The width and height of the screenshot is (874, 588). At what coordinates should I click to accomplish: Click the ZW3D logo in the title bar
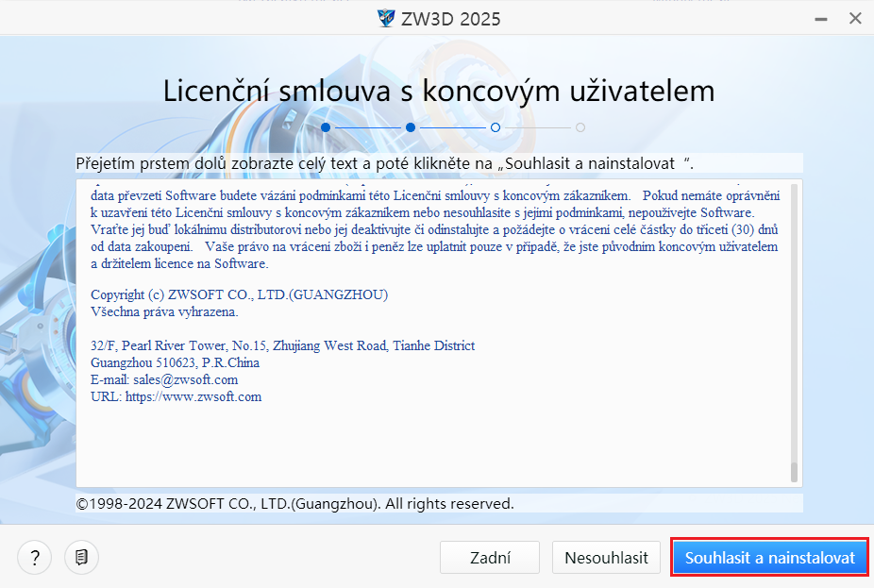coord(387,18)
